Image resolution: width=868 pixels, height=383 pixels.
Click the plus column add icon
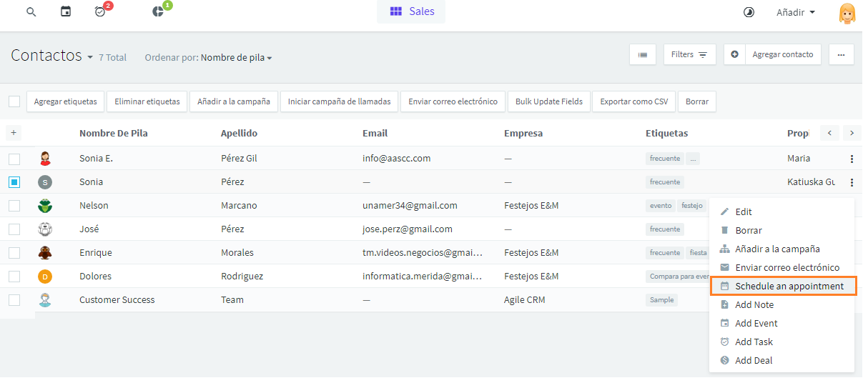(x=14, y=133)
